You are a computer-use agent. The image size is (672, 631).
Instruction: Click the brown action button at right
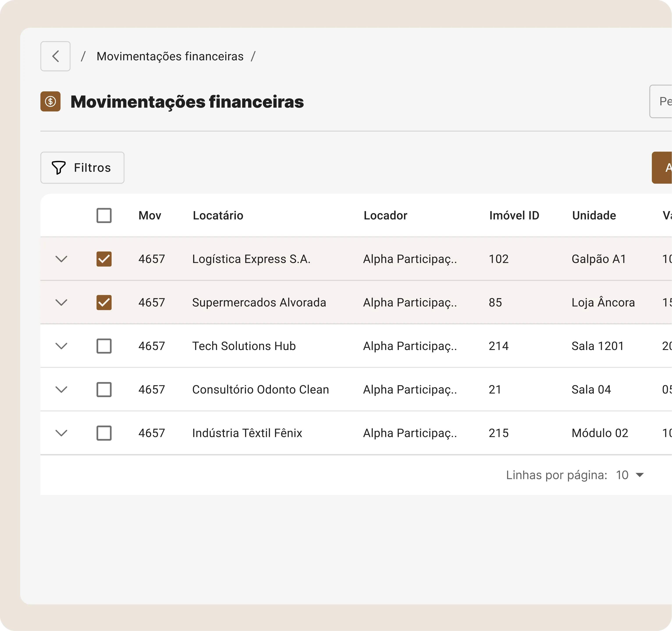tap(663, 168)
